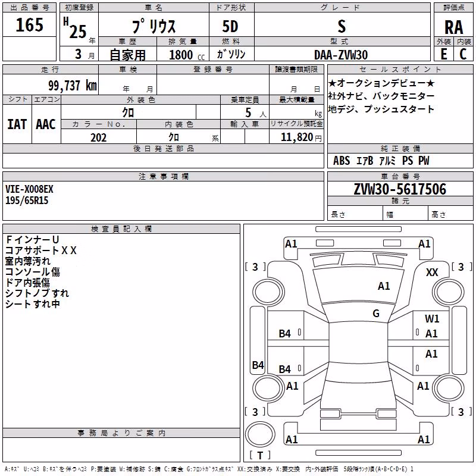Click the XX mark on the front fender

click(432, 273)
